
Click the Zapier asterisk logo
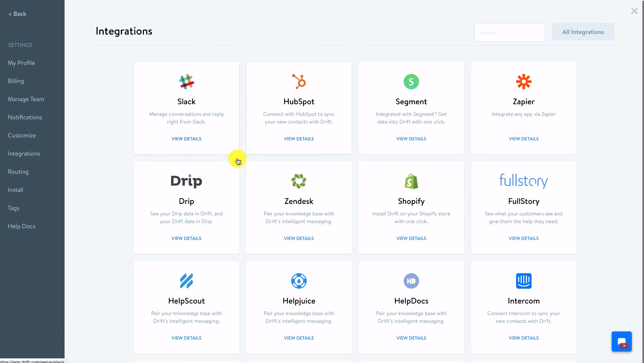tap(524, 82)
